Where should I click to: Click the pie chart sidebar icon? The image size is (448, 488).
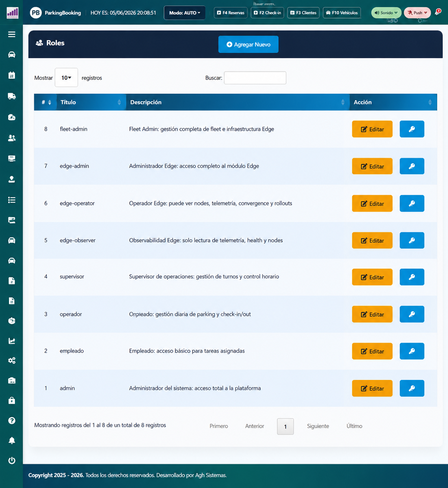pyautogui.click(x=12, y=321)
